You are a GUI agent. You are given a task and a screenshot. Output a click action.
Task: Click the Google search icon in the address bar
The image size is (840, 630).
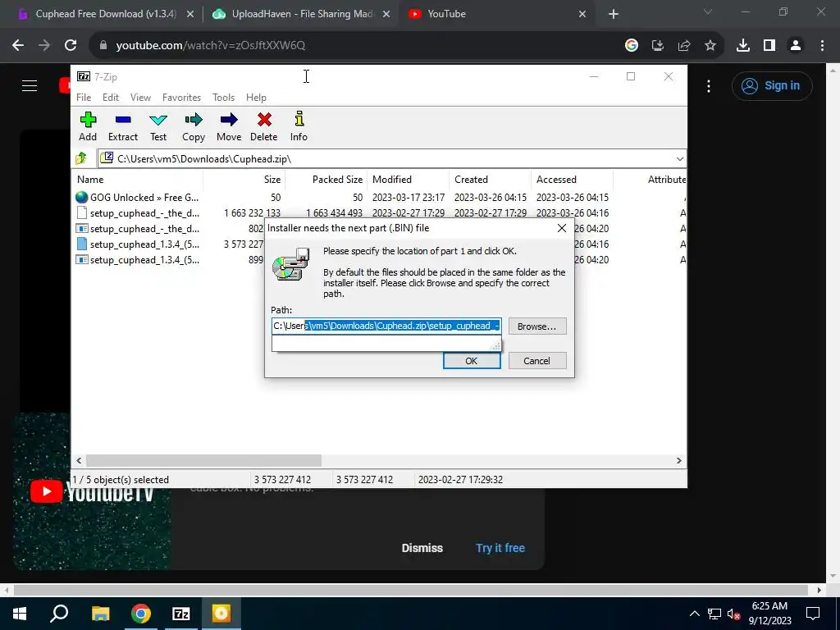click(632, 46)
